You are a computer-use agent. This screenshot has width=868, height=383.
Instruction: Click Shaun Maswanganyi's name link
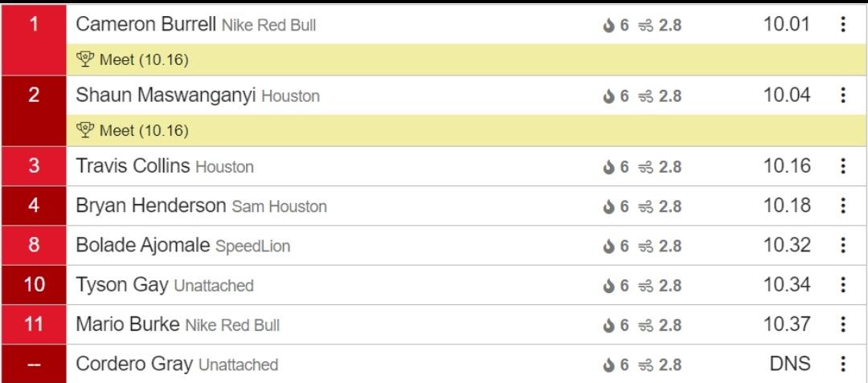pyautogui.click(x=166, y=96)
